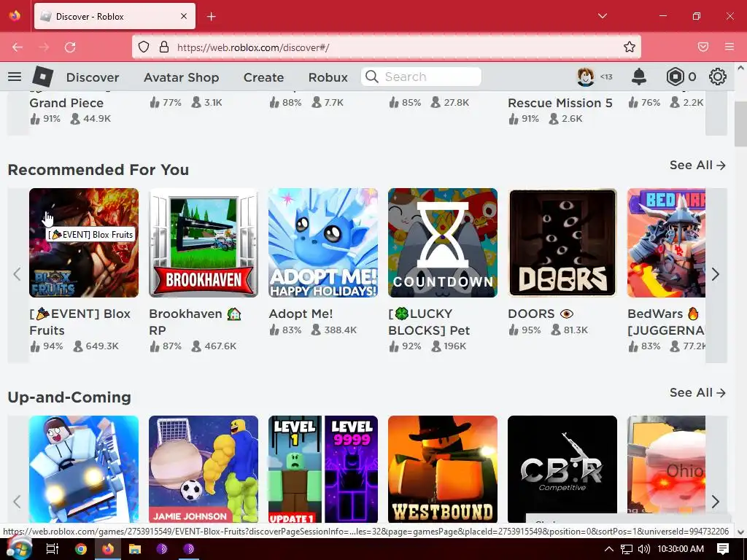The image size is (747, 560).
Task: Click the Rescue Mission 5 title
Action: click(x=560, y=103)
